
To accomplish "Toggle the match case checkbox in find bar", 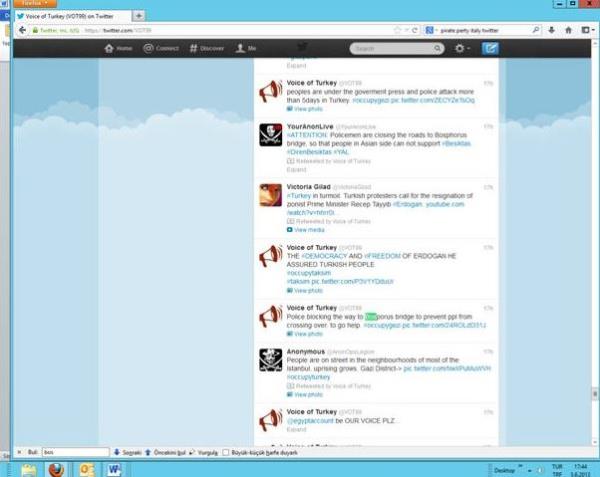I will [227, 451].
